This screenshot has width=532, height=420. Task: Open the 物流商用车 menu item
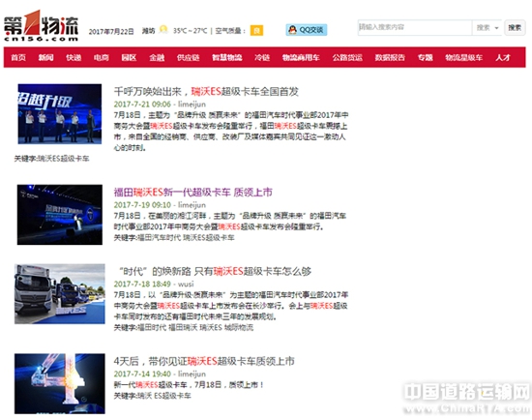click(x=301, y=57)
